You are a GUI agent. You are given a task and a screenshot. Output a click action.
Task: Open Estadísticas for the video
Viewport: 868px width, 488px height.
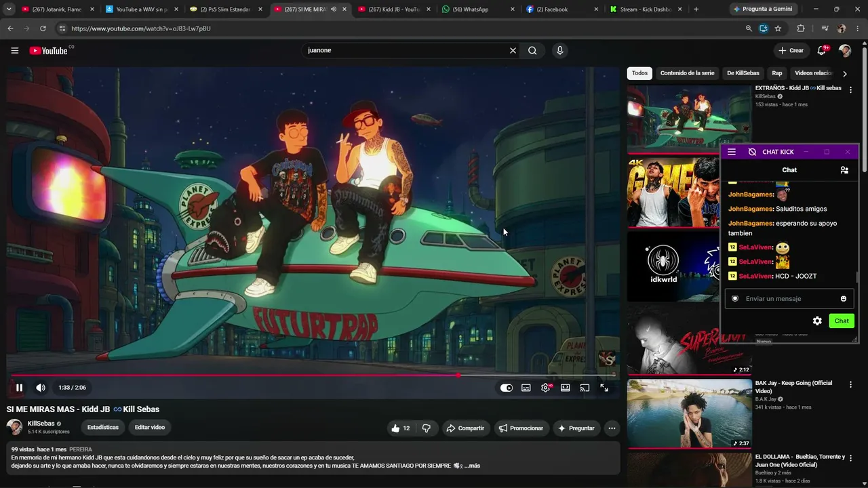[103, 428]
